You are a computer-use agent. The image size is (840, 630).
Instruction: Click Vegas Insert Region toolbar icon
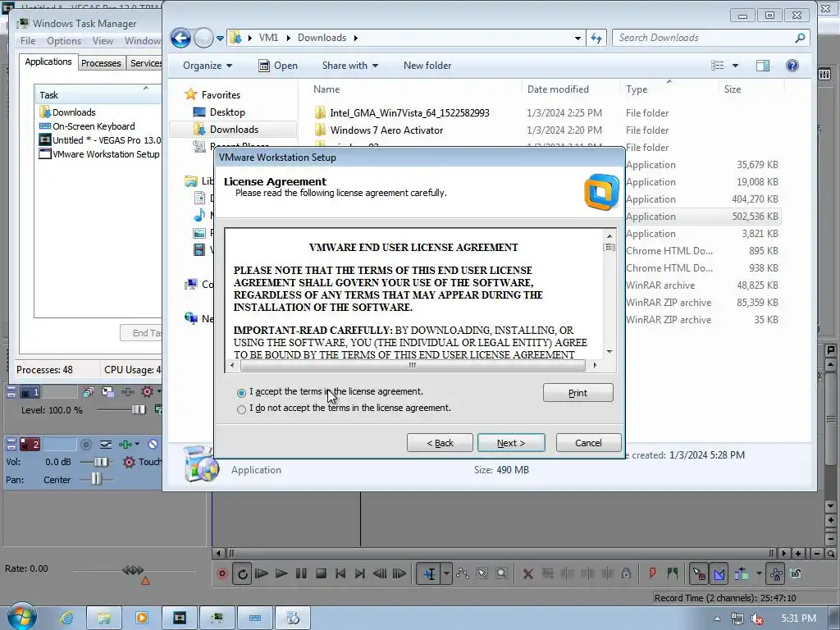tap(673, 573)
